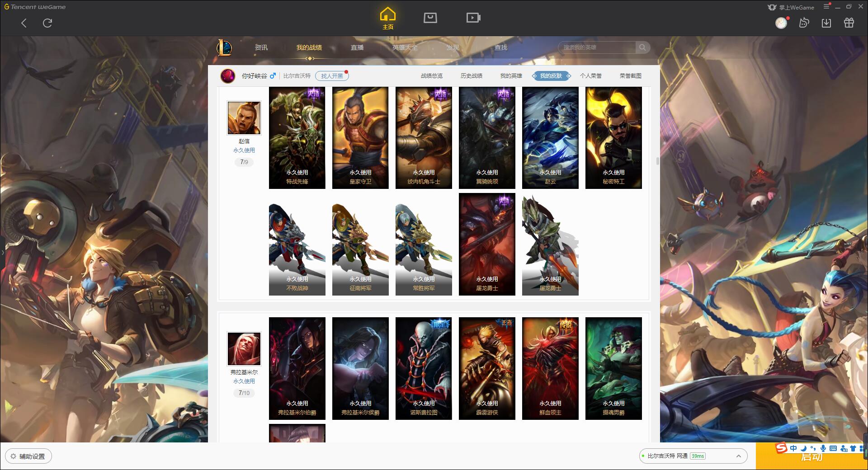Open the 特战先锋 skin card
This screenshot has width=868, height=470.
click(x=297, y=138)
